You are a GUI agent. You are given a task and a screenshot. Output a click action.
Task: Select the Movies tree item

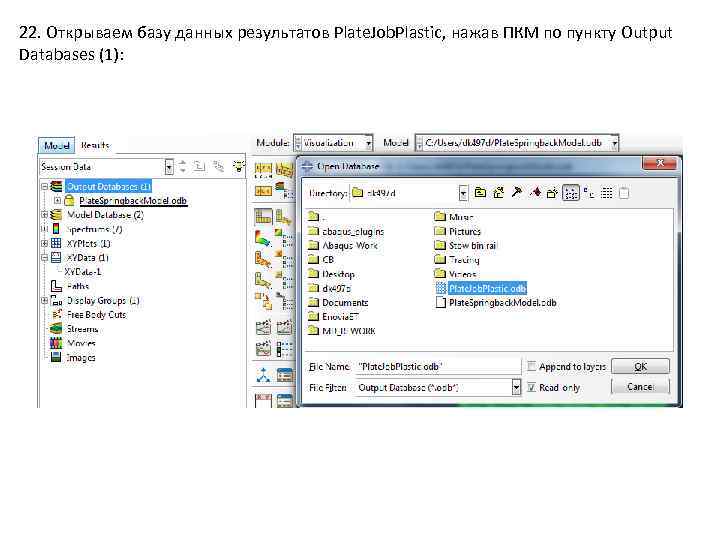(81, 343)
